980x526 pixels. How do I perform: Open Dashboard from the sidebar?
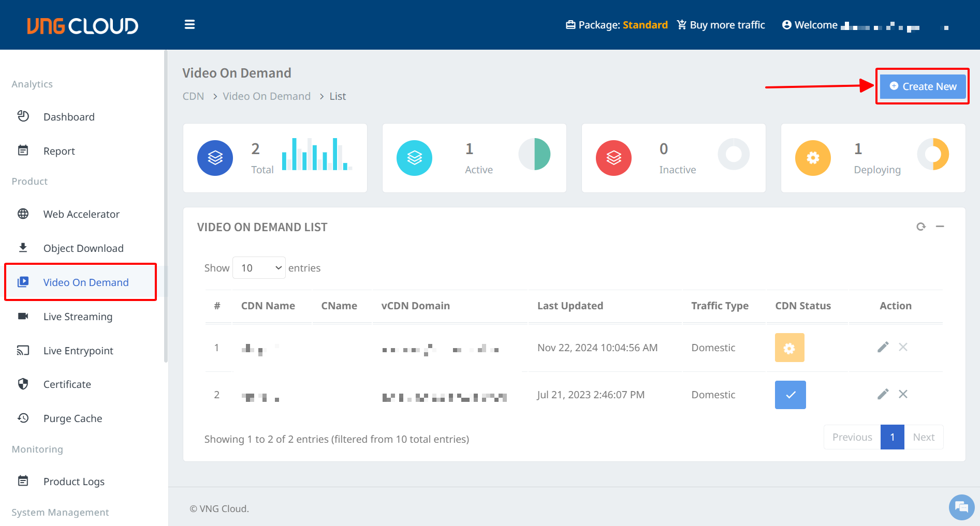[x=69, y=117]
